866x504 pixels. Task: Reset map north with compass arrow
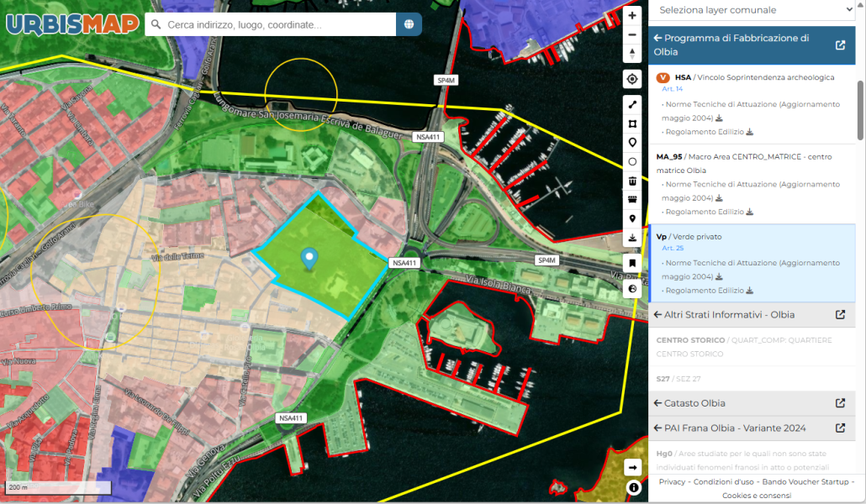click(x=632, y=54)
